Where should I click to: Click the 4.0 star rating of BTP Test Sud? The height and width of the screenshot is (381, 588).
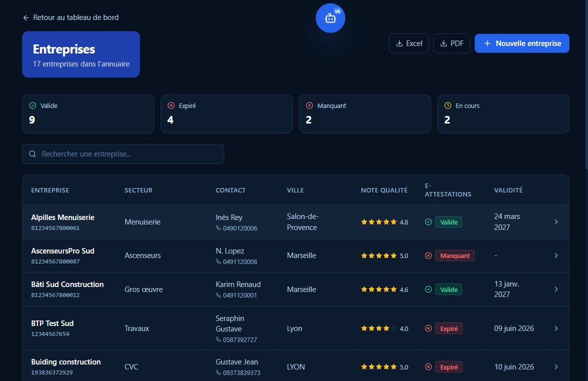(x=384, y=328)
